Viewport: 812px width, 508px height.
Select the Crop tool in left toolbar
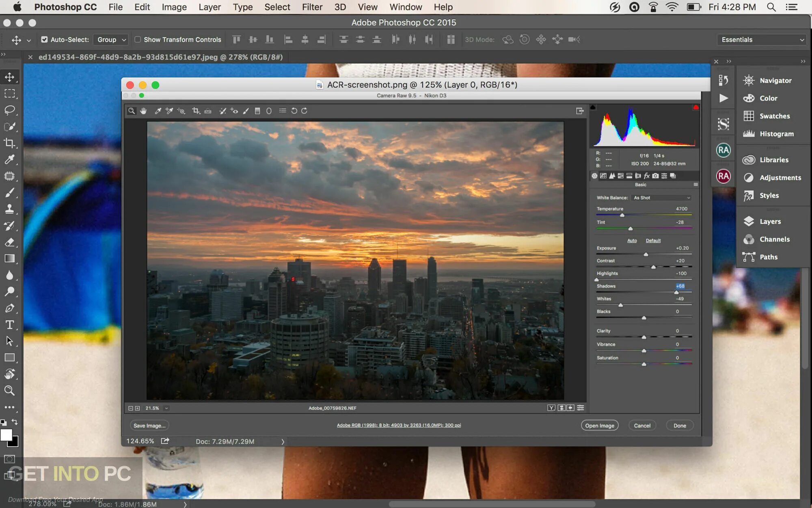pos(10,143)
